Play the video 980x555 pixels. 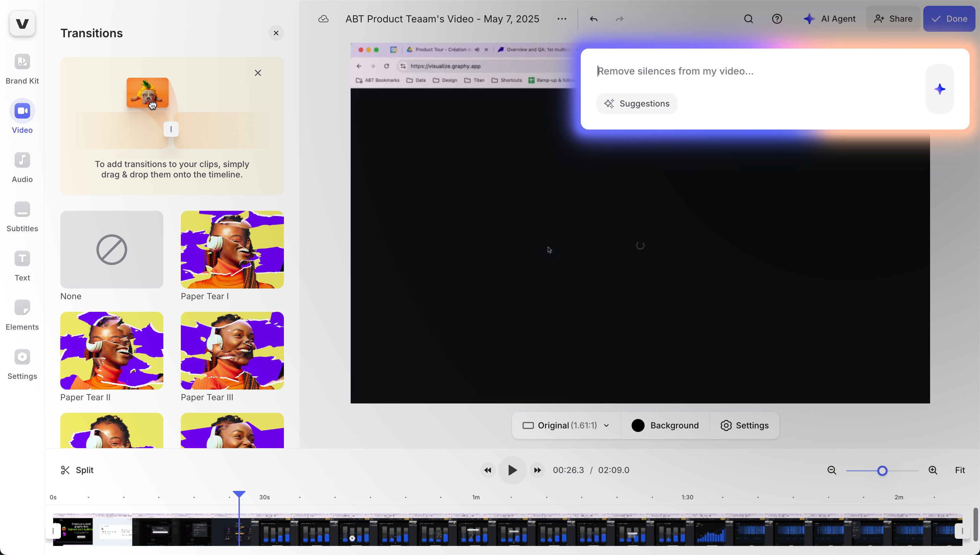pyautogui.click(x=512, y=470)
